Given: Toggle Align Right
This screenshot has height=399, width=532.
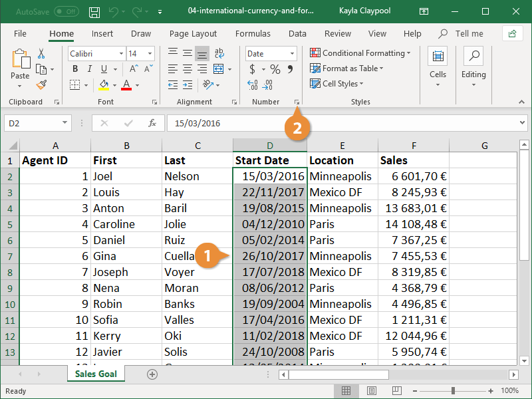Looking at the screenshot, I should (x=202, y=69).
